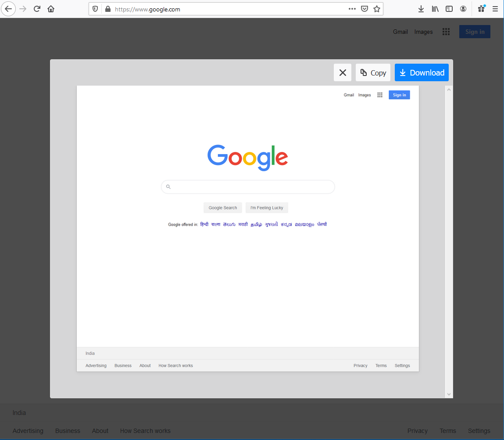The width and height of the screenshot is (504, 440).
Task: Reload the current page
Action: 37,9
